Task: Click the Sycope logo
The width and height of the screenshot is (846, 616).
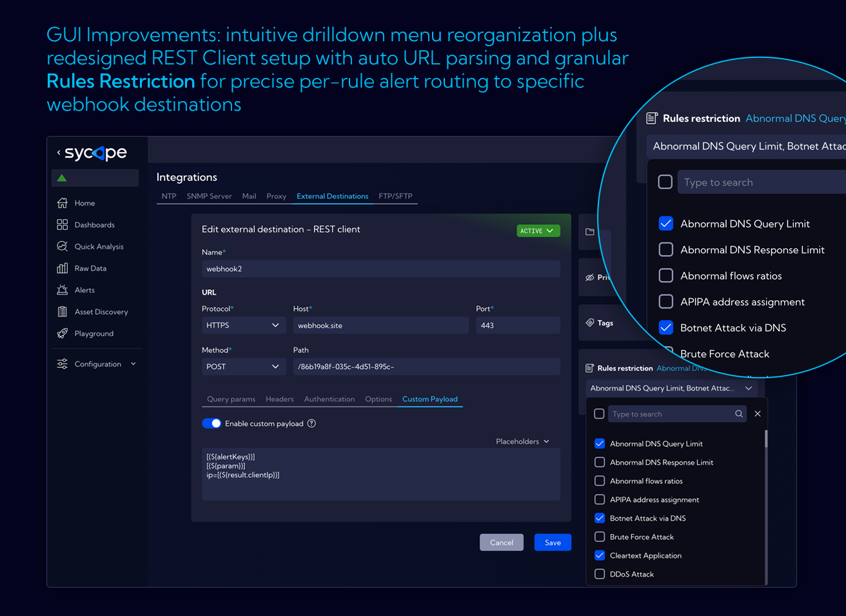Action: (95, 153)
